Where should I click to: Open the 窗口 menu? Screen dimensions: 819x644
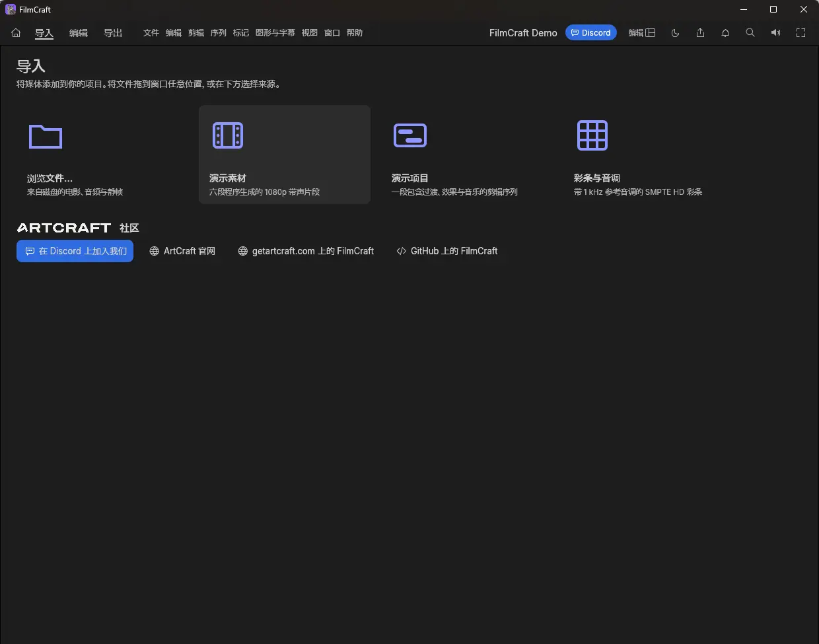332,32
